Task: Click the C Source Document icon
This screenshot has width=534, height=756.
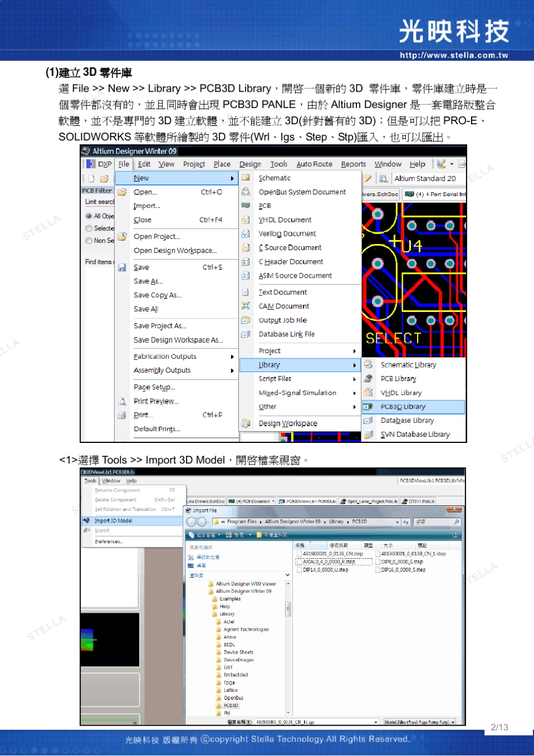Action: pos(246,248)
